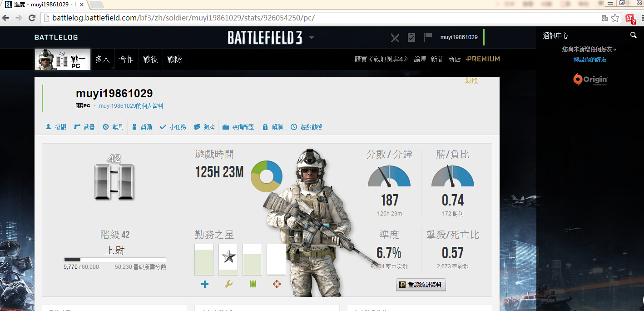The width and height of the screenshot is (644, 311).
Task: Open the crossed swords icon in the header
Action: 395,37
